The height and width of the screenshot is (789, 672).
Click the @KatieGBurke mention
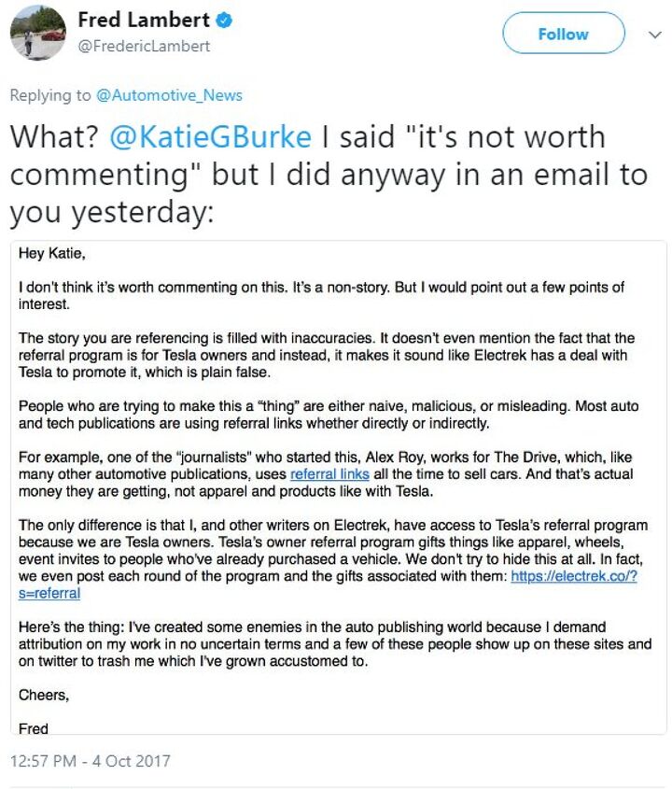(x=211, y=137)
